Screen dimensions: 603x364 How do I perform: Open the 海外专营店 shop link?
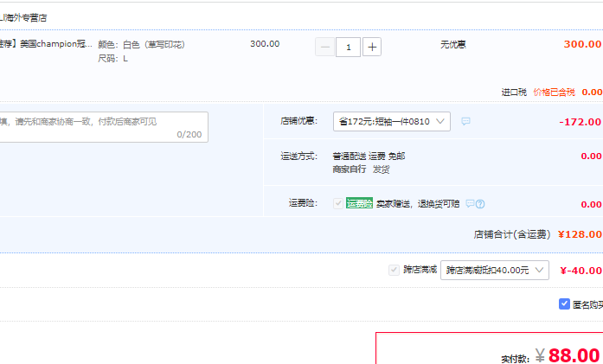click(23, 17)
